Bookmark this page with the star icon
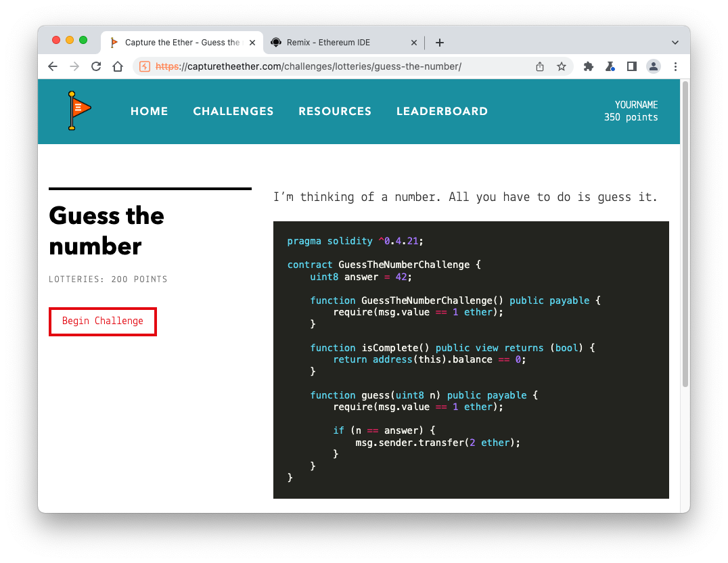 [x=562, y=66]
